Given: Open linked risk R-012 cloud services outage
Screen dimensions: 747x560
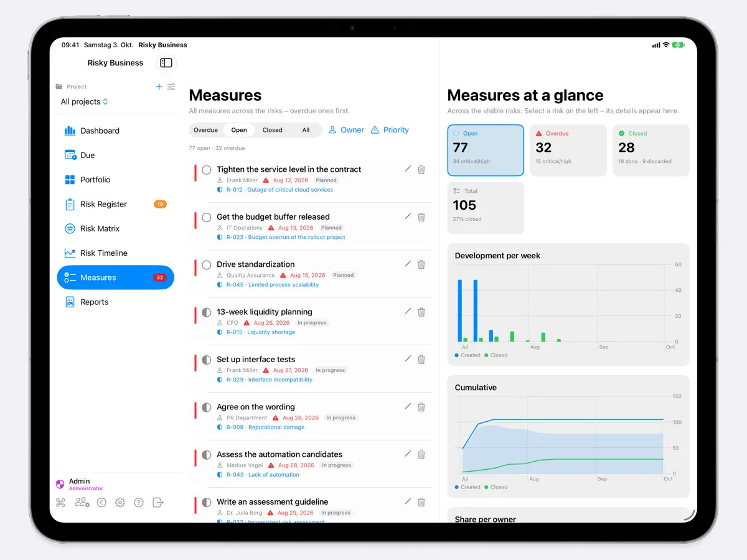Looking at the screenshot, I should coord(280,190).
